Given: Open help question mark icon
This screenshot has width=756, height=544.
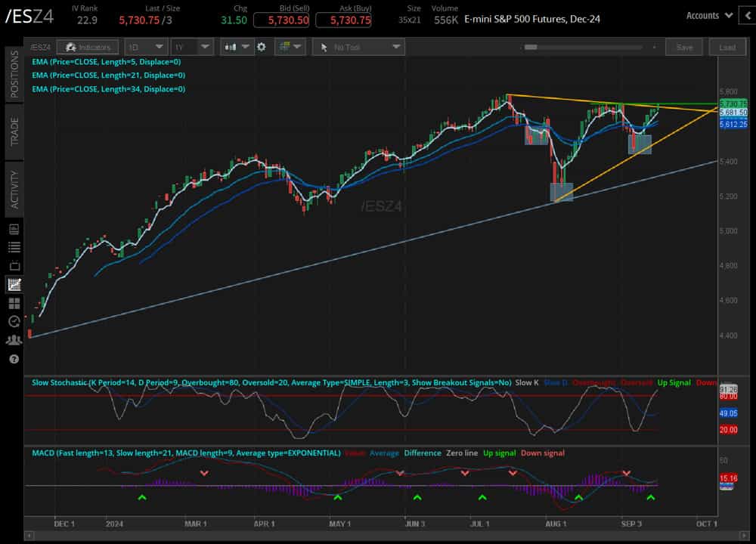Looking at the screenshot, I should tap(14, 359).
